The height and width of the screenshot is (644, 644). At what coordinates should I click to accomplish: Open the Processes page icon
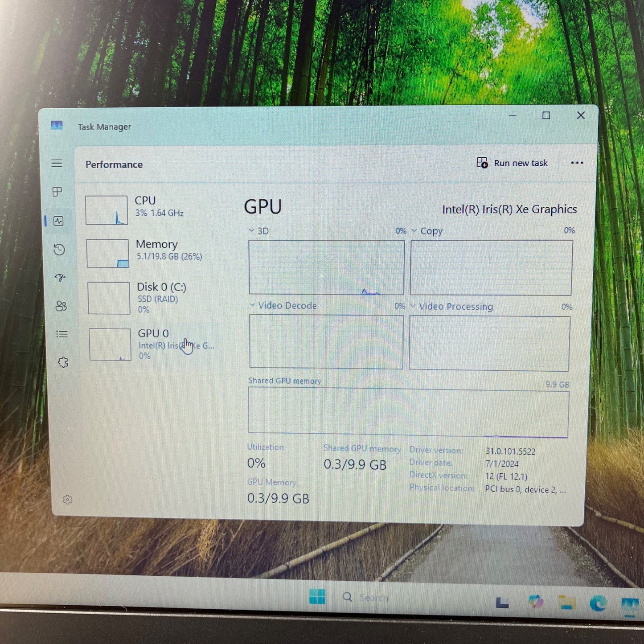click(x=57, y=193)
